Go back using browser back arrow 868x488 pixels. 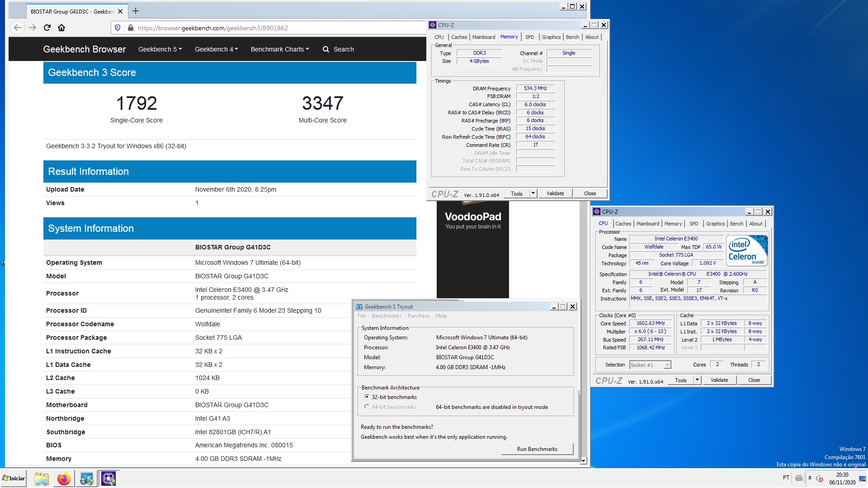coord(17,28)
